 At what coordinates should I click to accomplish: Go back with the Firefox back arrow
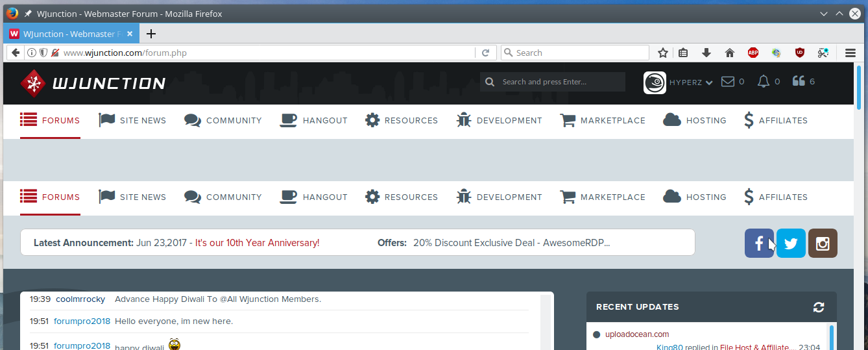click(16, 53)
